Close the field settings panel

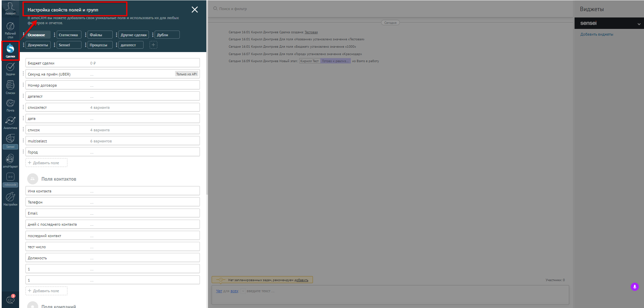tap(195, 9)
